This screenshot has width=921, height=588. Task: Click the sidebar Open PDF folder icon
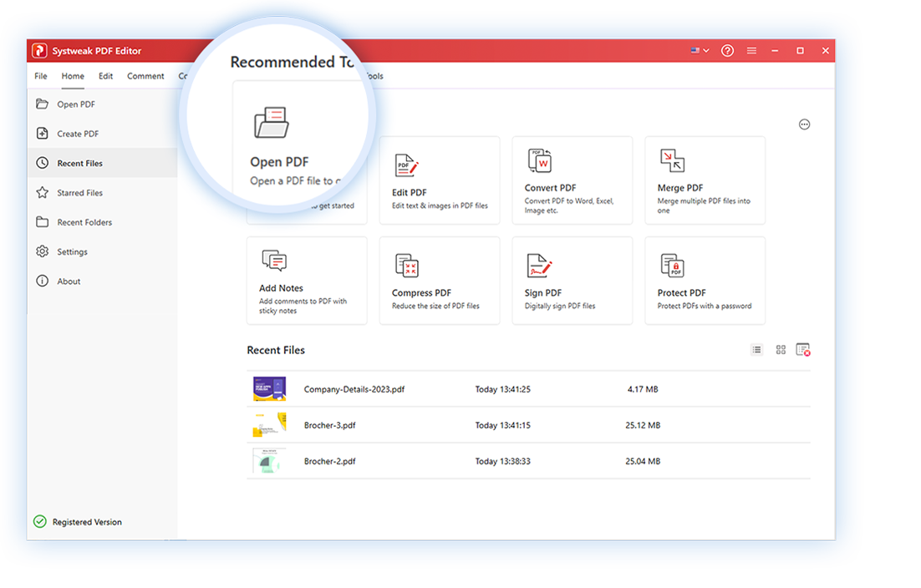[43, 104]
